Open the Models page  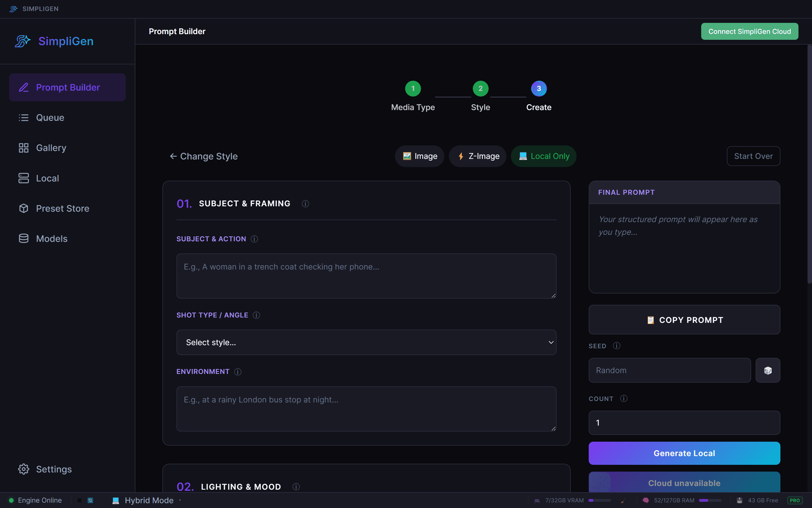point(67,238)
